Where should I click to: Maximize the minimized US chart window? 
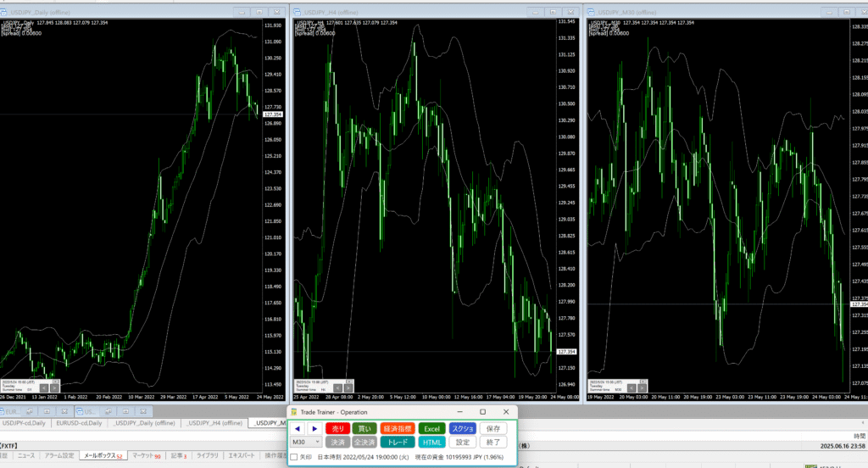(125, 411)
